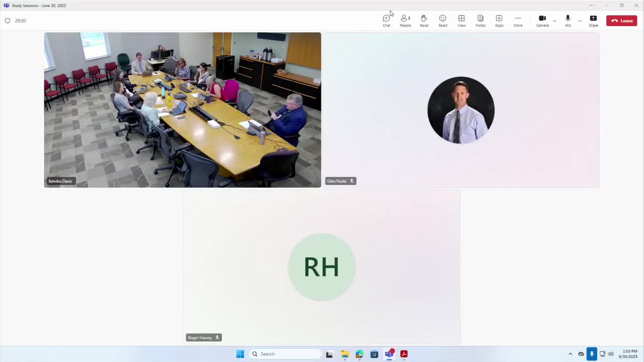Screen dimensions: 644x362
Task: Toggle the Camera on or off
Action: 542,20
